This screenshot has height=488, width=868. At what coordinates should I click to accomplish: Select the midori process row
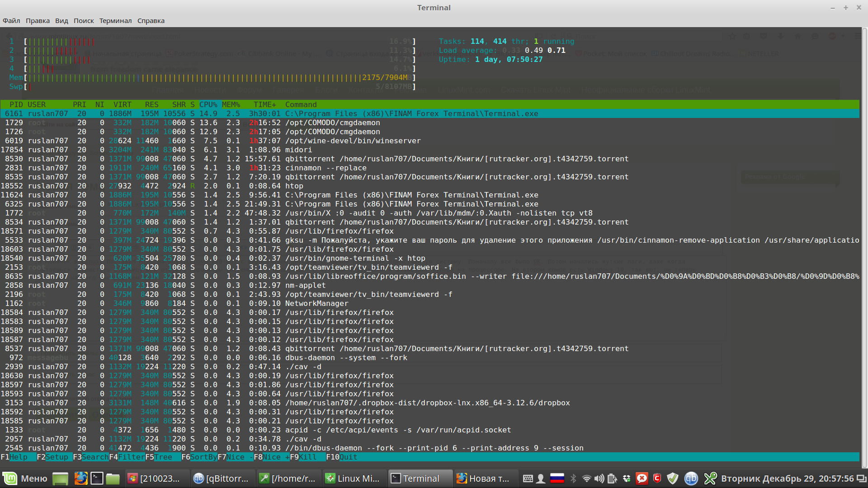pos(298,150)
